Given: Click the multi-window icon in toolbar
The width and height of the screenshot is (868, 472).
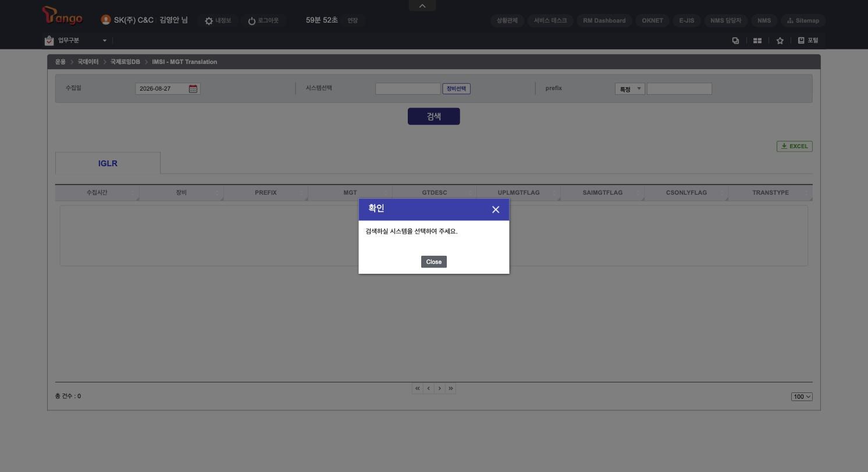Looking at the screenshot, I should pyautogui.click(x=735, y=41).
